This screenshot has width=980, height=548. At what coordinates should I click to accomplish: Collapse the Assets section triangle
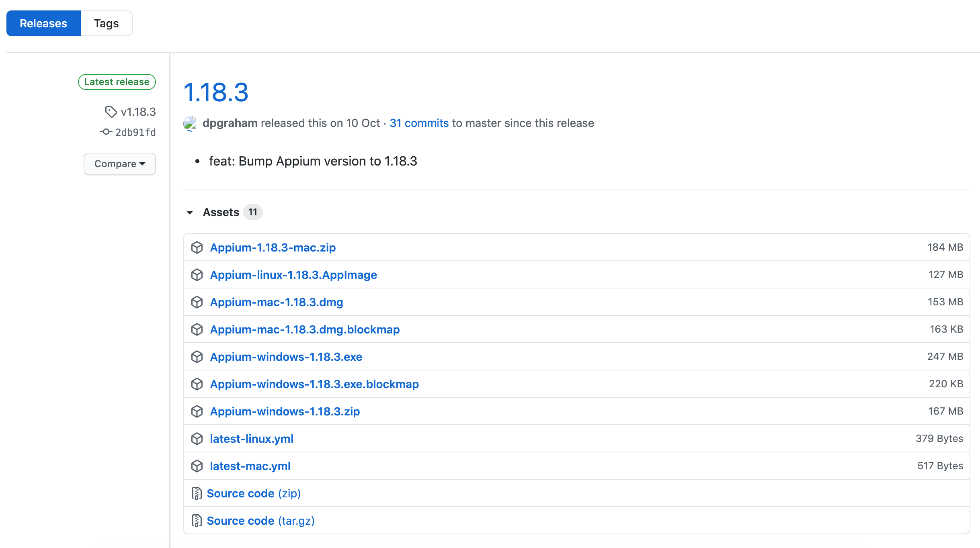[190, 213]
